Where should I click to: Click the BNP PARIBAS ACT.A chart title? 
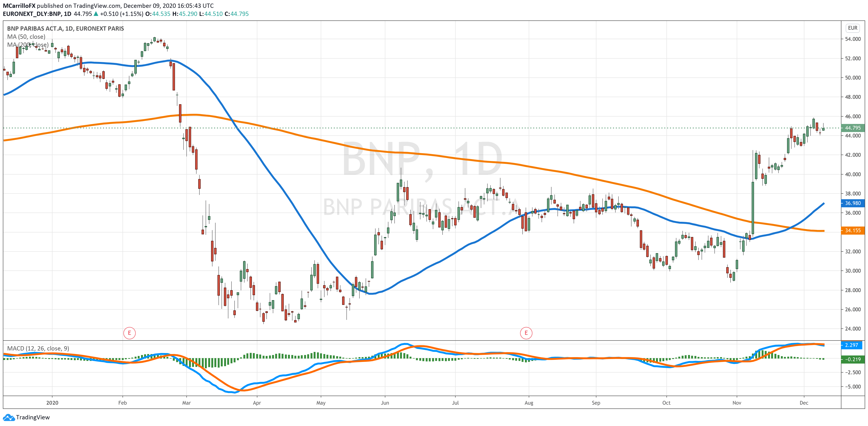click(x=65, y=28)
